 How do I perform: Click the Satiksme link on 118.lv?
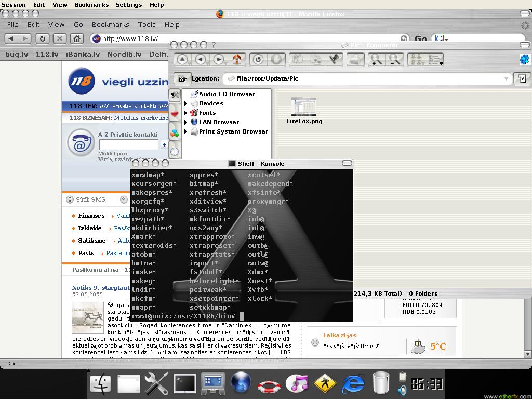[91, 241]
